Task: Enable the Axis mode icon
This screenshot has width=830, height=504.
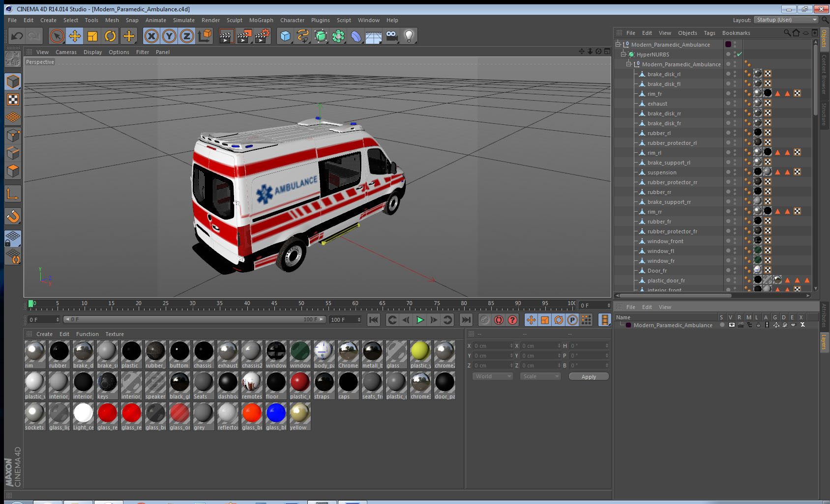Action: click(13, 194)
